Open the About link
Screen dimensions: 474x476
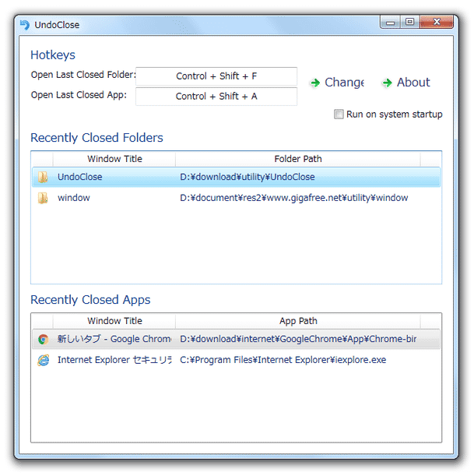[413, 83]
